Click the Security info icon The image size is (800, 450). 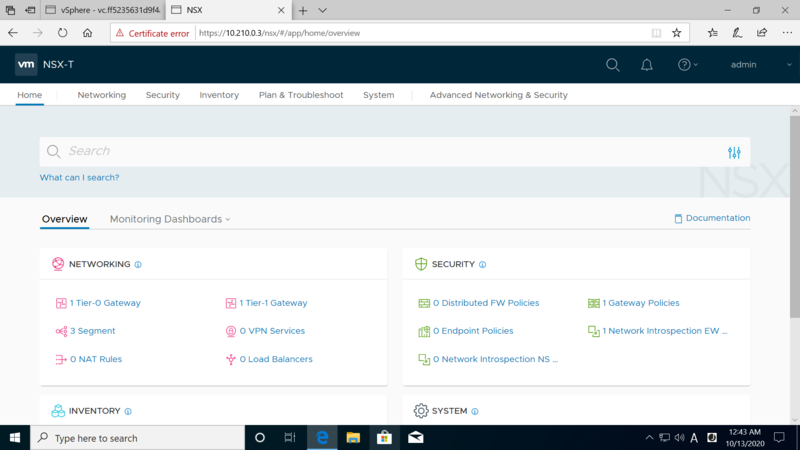click(x=482, y=265)
